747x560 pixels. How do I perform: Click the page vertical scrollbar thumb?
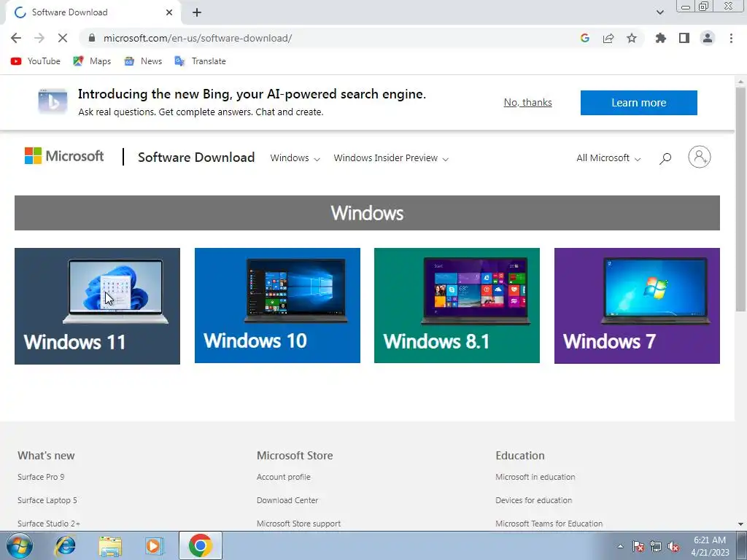pos(740,200)
